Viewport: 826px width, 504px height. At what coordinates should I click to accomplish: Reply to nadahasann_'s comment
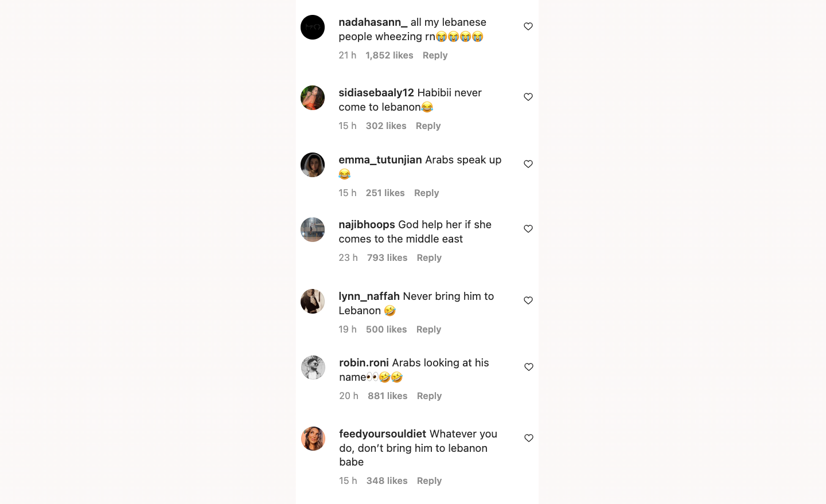coord(435,55)
